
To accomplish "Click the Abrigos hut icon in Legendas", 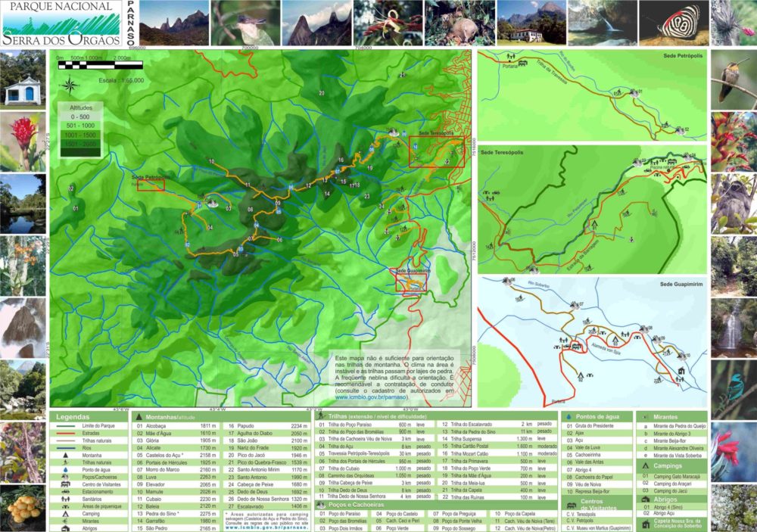I will (x=64, y=529).
